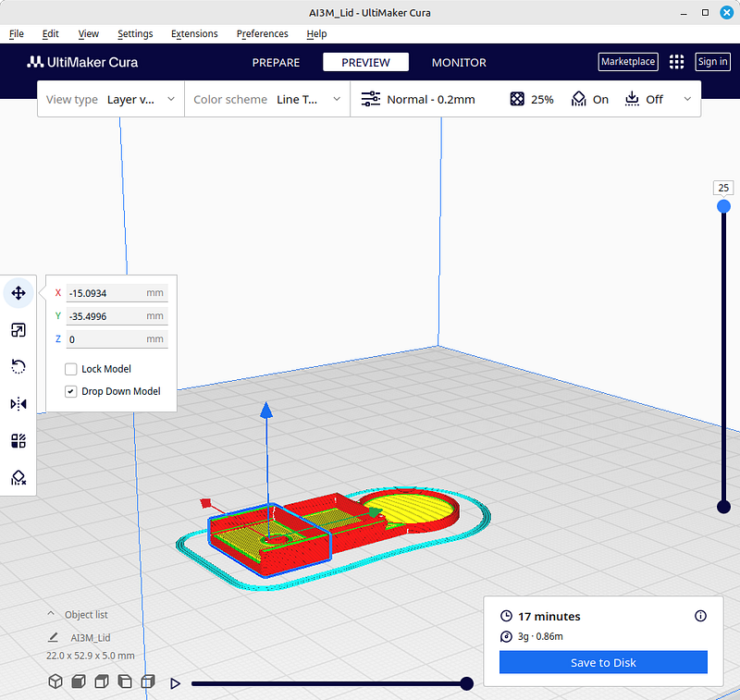The width and height of the screenshot is (740, 700).
Task: Switch to right side camera view
Action: point(148,682)
